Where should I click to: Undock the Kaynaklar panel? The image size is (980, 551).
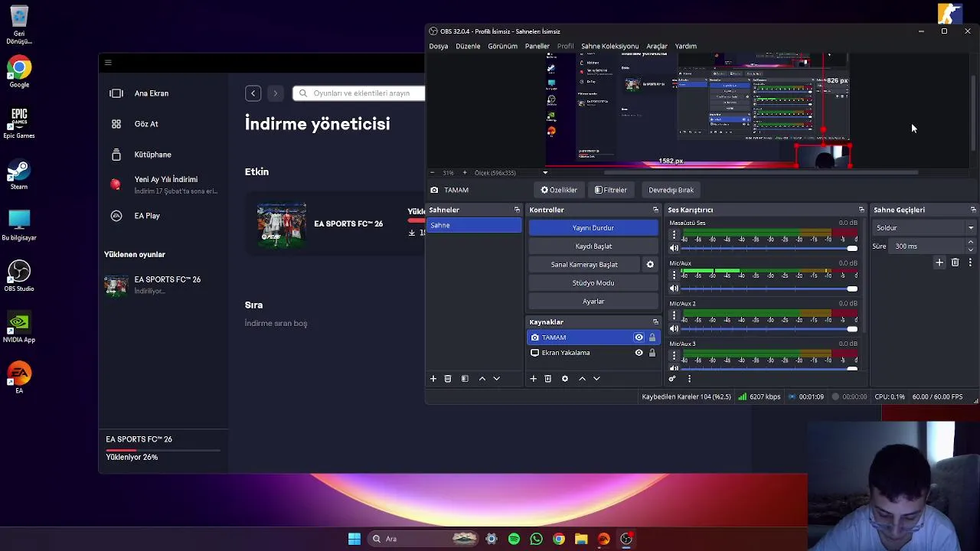point(655,322)
